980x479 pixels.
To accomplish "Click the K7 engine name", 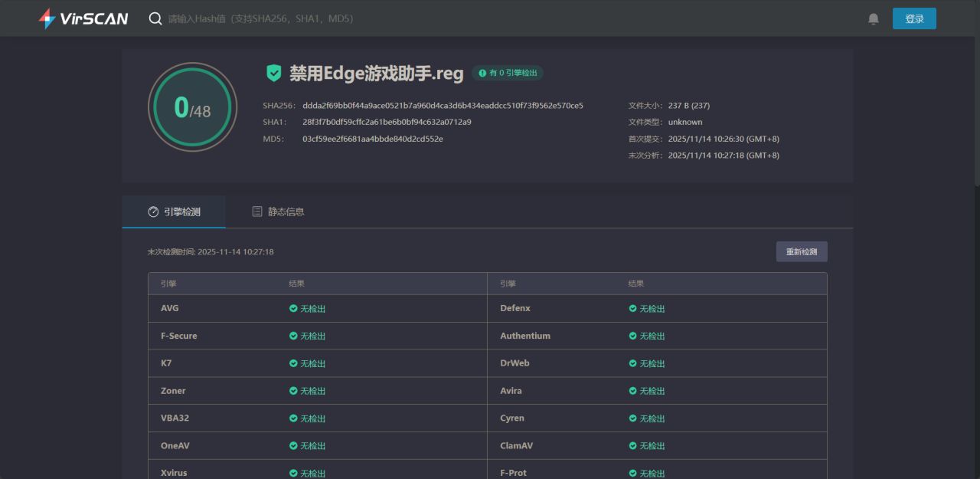I will point(166,363).
